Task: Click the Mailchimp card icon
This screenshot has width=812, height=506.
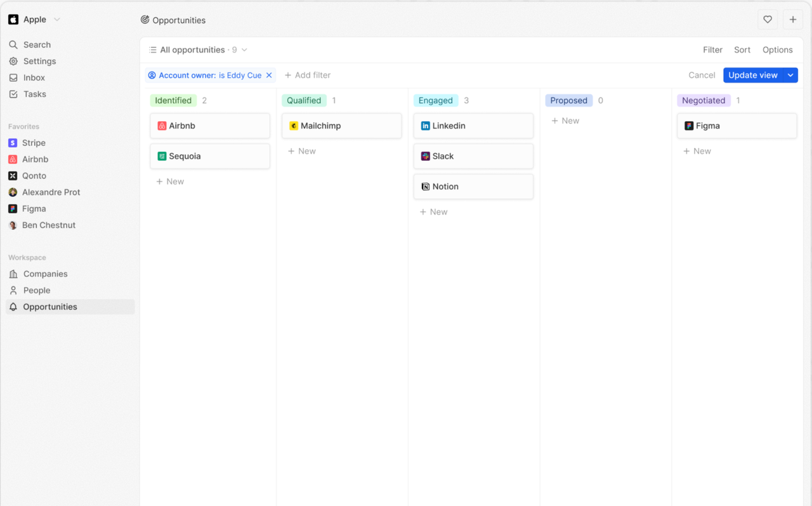Action: pos(294,126)
